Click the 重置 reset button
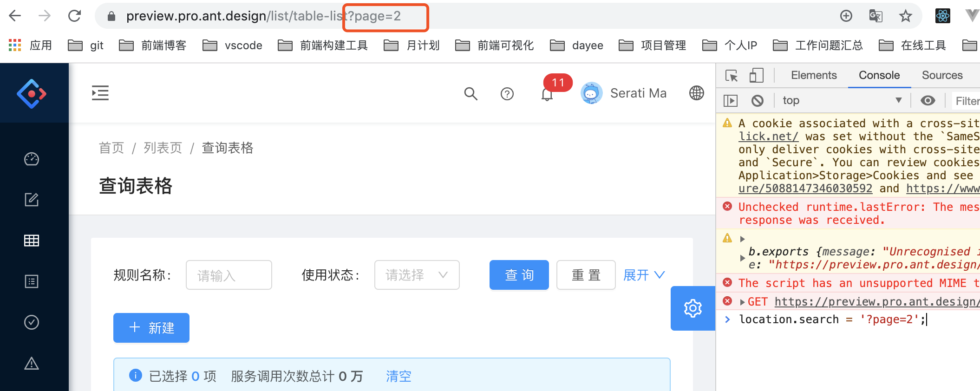Screen dimensions: 980x391 coord(586,275)
